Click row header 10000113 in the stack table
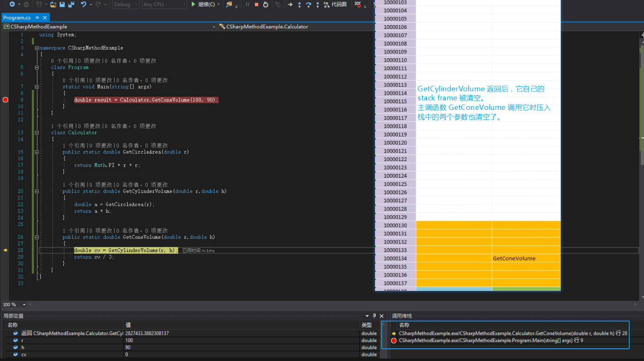Image resolution: width=644 pixels, height=361 pixels. pyautogui.click(x=395, y=85)
